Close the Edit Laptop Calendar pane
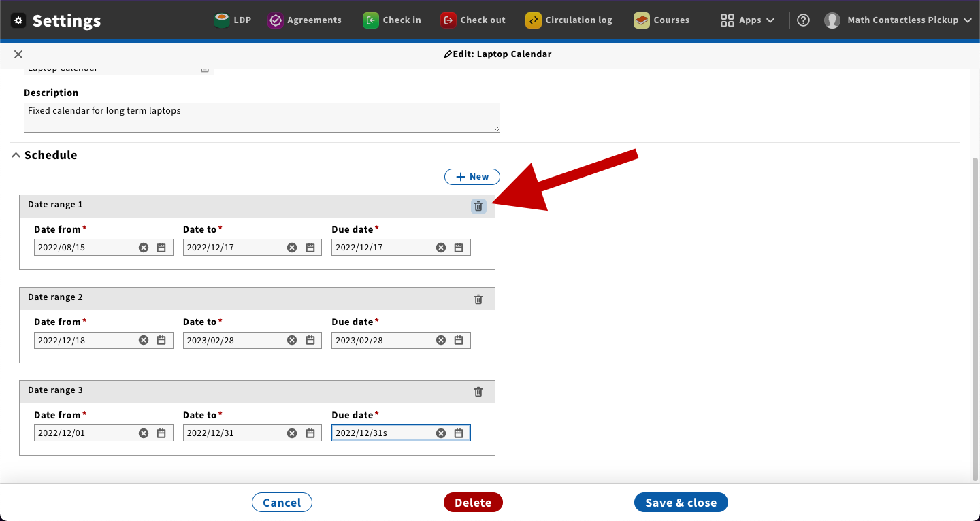980x521 pixels. click(18, 54)
